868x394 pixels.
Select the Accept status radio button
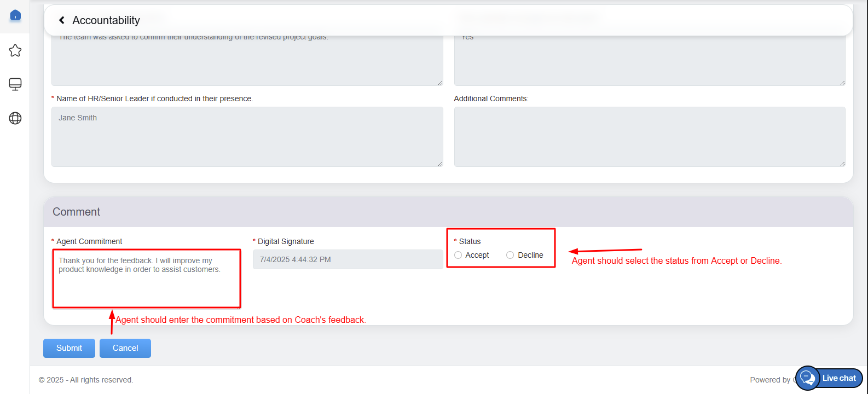[458, 255]
